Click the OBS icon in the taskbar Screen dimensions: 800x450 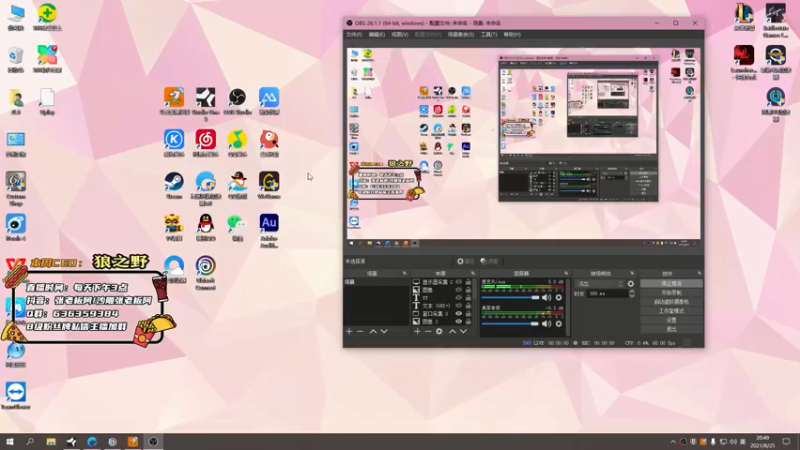point(153,442)
